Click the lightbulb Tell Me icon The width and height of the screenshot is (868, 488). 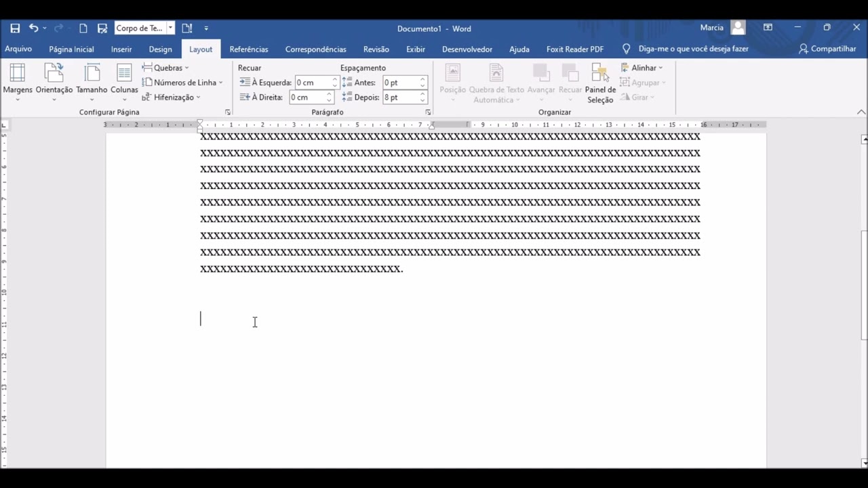click(x=626, y=49)
